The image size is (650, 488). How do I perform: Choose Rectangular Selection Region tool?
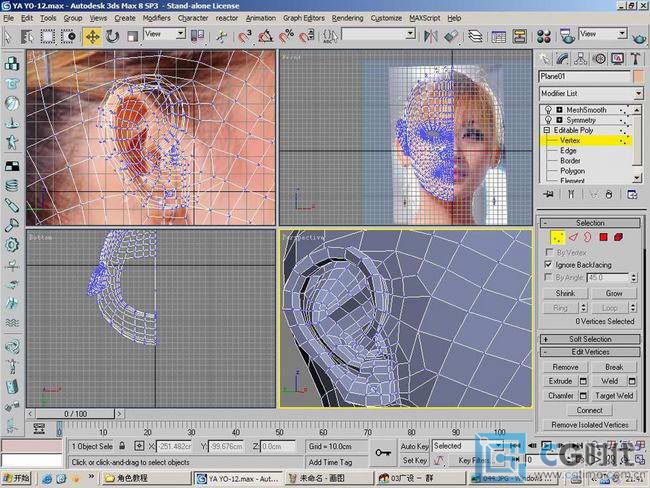click(47, 36)
